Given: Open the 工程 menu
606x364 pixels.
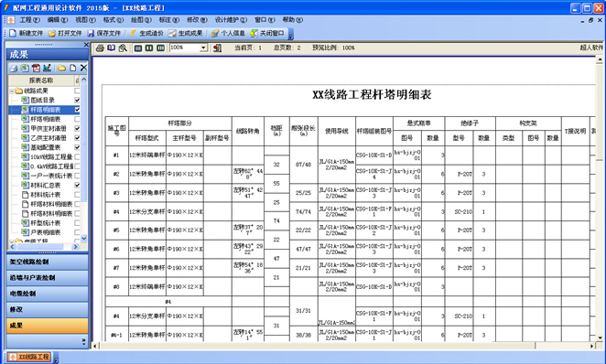Looking at the screenshot, I should pyautogui.click(x=29, y=20).
